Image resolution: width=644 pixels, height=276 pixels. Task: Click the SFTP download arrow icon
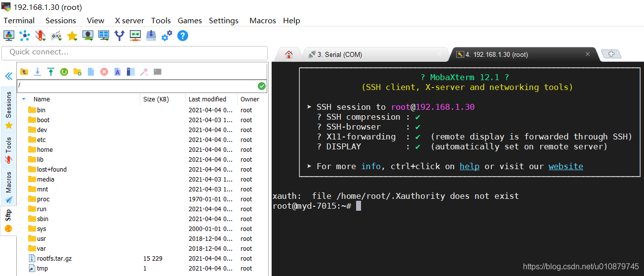pos(38,72)
